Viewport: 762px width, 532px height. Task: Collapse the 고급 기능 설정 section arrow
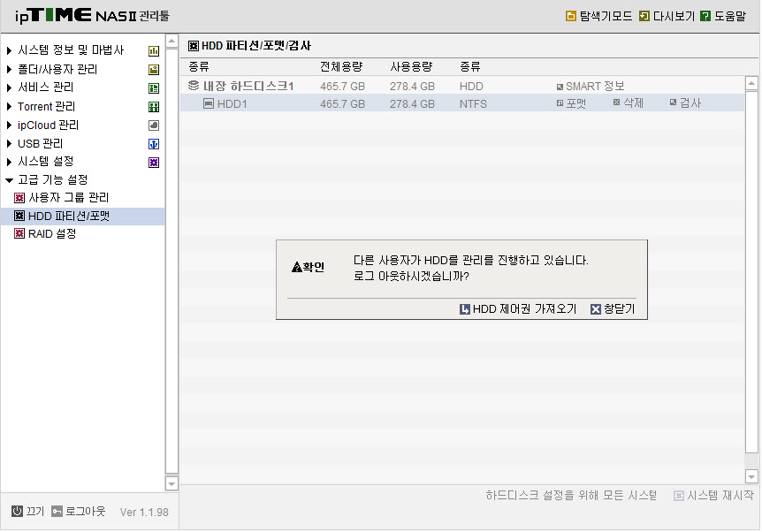(9, 180)
